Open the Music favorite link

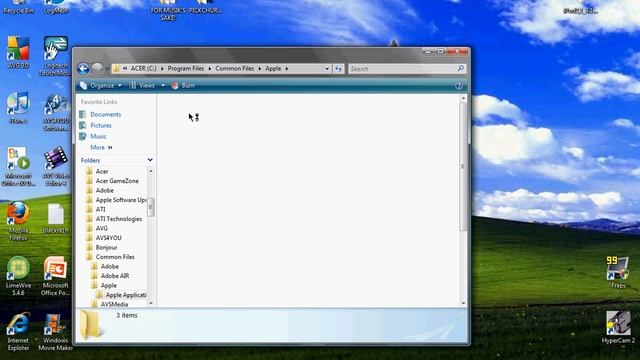tap(98, 136)
